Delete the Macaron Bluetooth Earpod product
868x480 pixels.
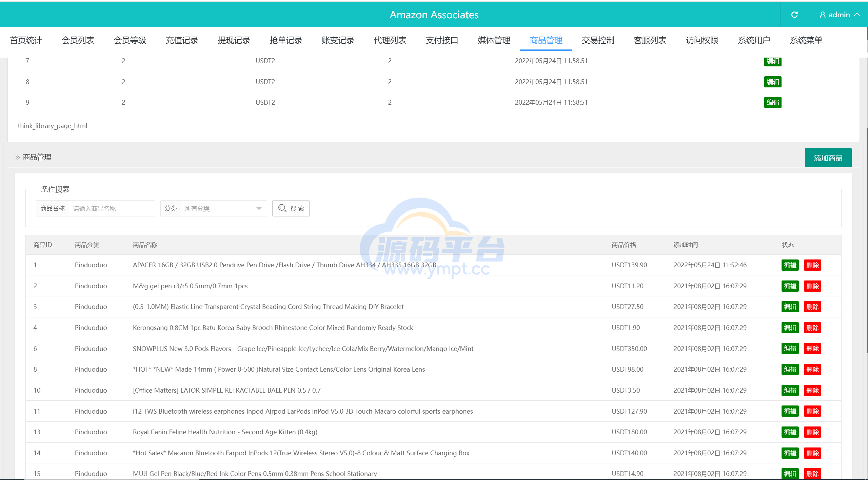click(x=812, y=453)
